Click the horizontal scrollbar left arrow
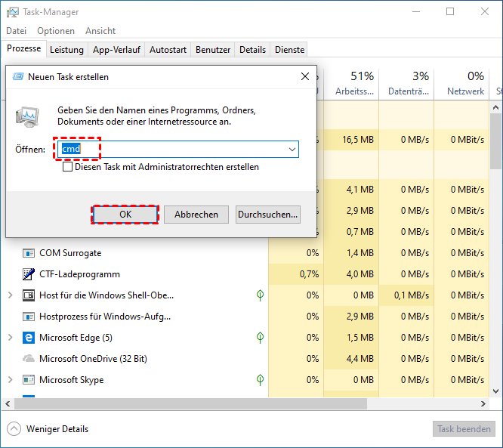503x448 pixels. (8, 403)
